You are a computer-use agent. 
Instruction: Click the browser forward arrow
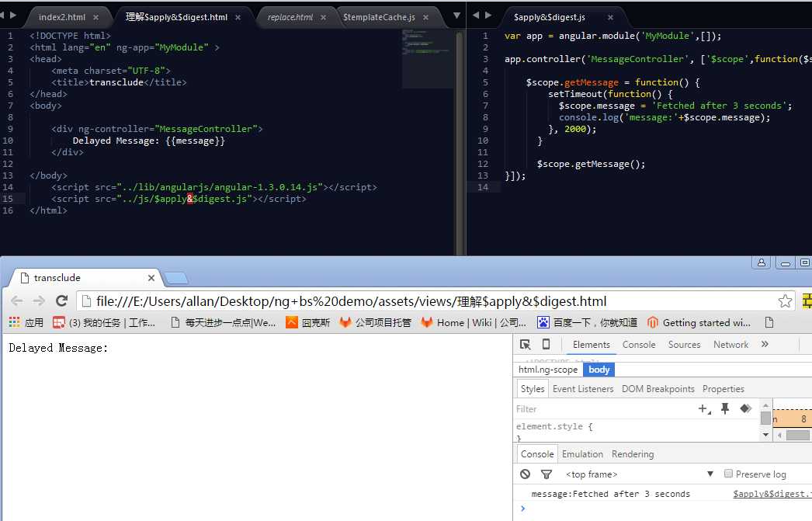click(39, 301)
